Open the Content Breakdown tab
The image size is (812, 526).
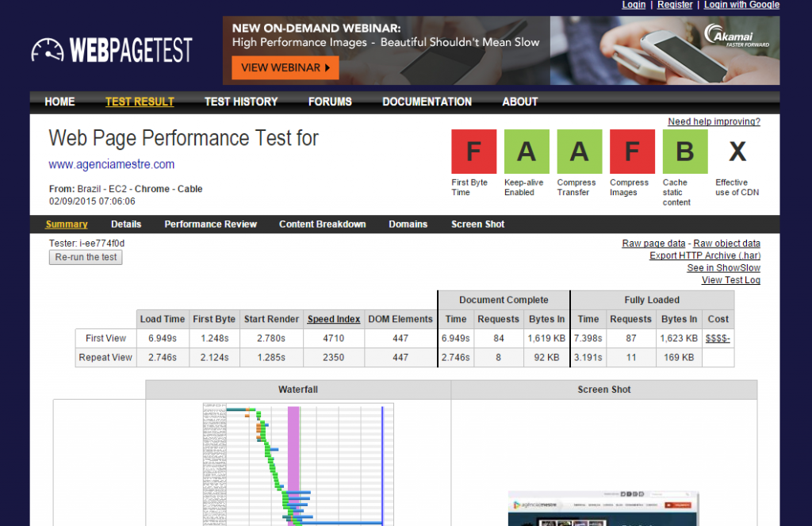coord(322,225)
